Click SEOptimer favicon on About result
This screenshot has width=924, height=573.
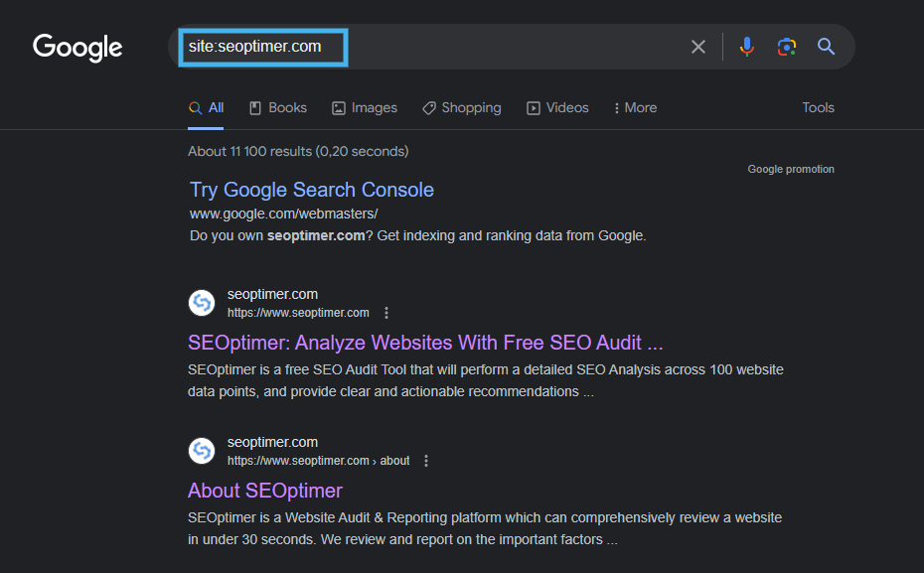pyautogui.click(x=202, y=451)
